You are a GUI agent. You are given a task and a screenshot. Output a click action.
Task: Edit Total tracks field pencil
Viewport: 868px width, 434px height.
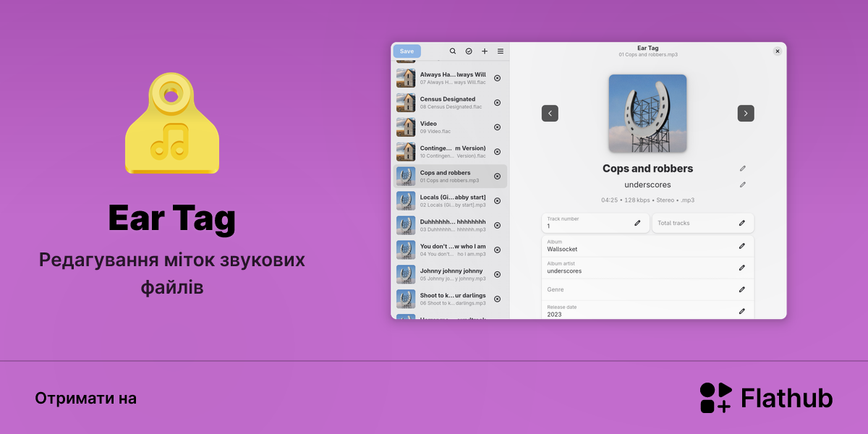(x=741, y=223)
